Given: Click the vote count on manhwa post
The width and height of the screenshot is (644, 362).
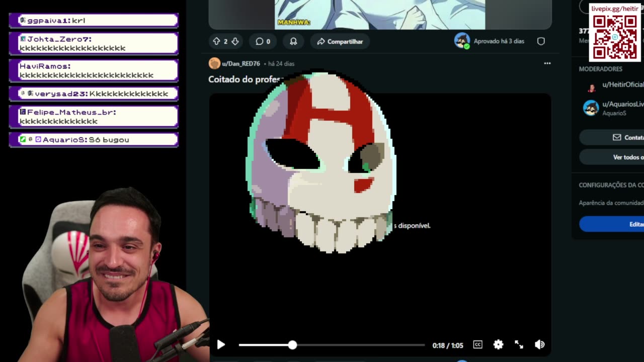Looking at the screenshot, I should click(x=225, y=41).
